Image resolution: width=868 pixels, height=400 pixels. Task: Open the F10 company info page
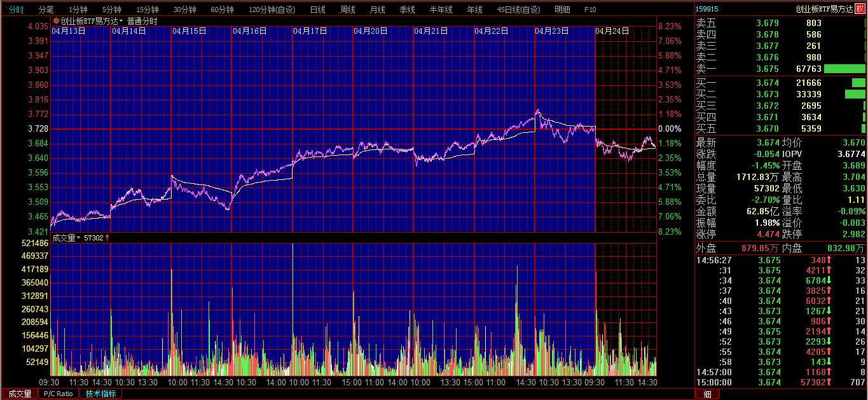click(x=590, y=10)
